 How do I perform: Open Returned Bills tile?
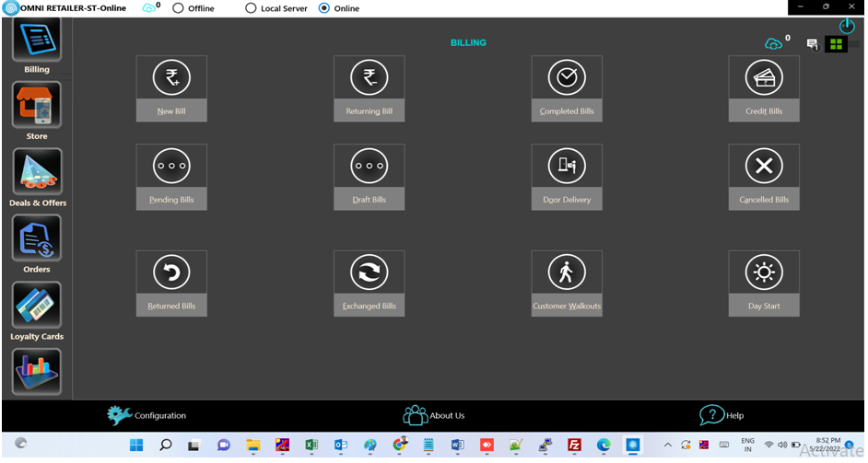tap(171, 284)
